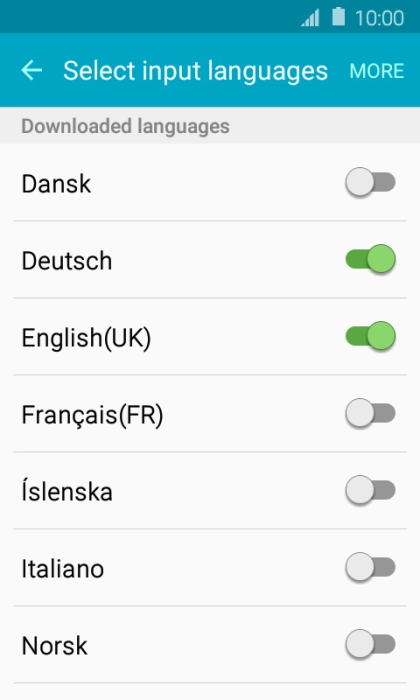Disable the Deutsch input language toggle
Viewport: 420px width, 700px height.
tap(370, 259)
